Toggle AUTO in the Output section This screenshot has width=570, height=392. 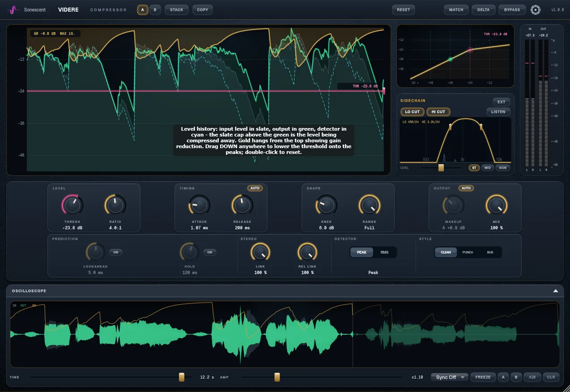click(466, 188)
